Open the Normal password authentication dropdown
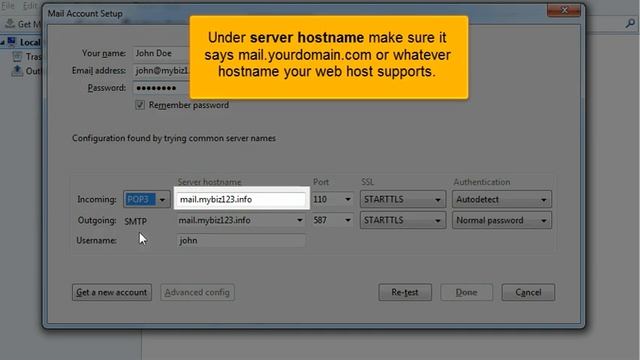 502,220
